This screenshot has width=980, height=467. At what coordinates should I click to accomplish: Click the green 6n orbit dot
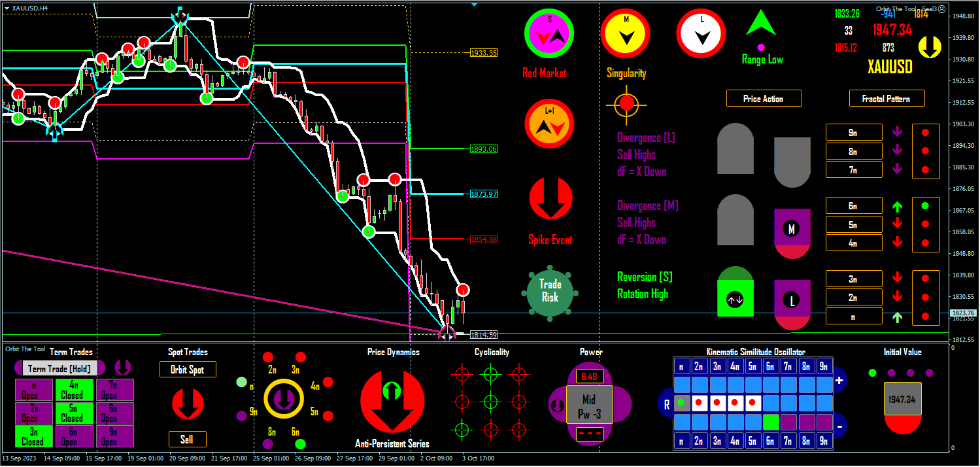point(300,444)
